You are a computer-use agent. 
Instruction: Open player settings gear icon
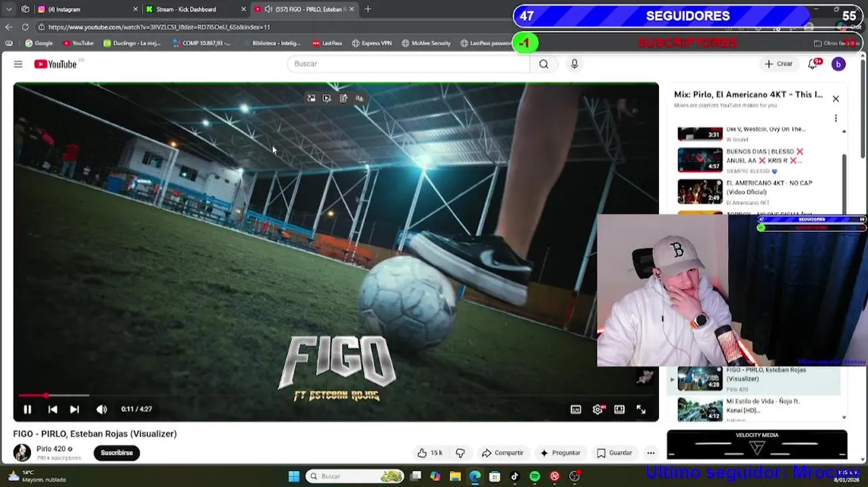[598, 409]
